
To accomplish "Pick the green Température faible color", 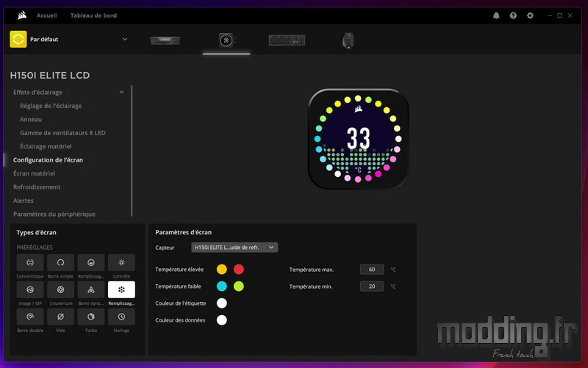I will pos(238,286).
